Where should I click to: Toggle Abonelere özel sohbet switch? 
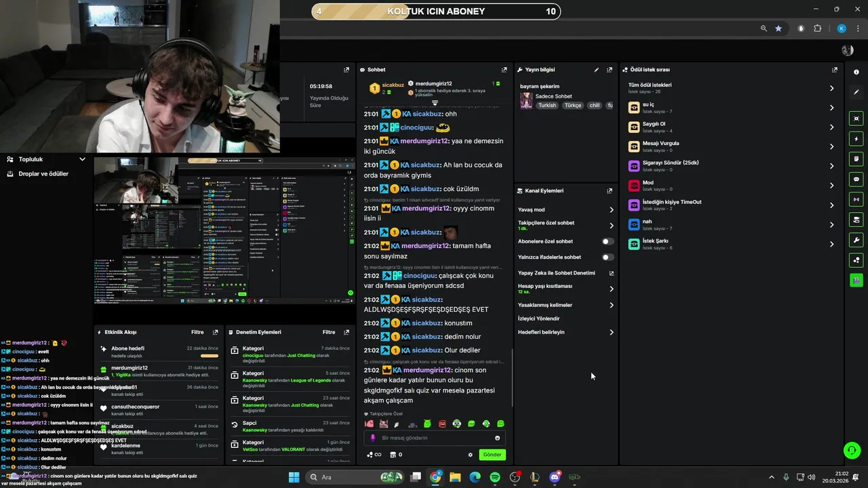tap(608, 241)
